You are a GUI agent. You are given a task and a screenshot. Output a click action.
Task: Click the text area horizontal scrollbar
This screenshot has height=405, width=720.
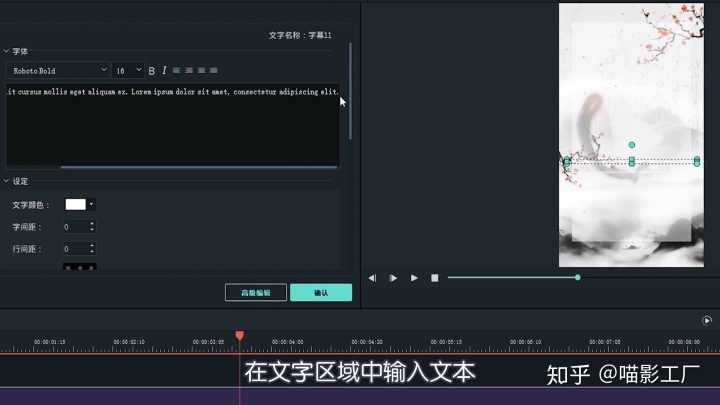click(199, 167)
